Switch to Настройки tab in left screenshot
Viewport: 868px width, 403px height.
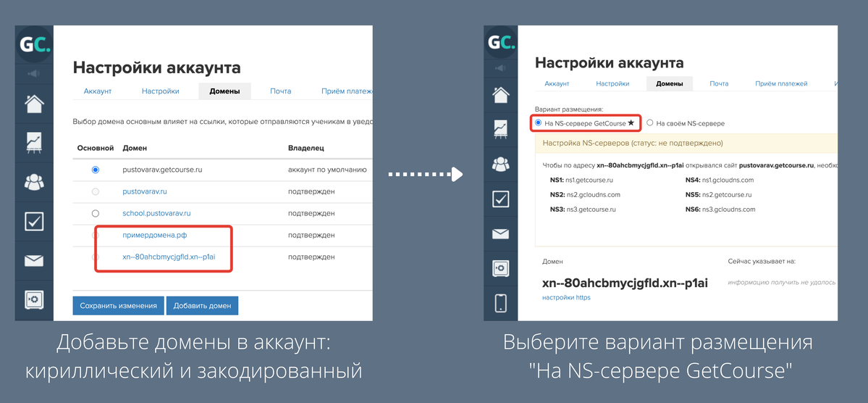(x=160, y=91)
